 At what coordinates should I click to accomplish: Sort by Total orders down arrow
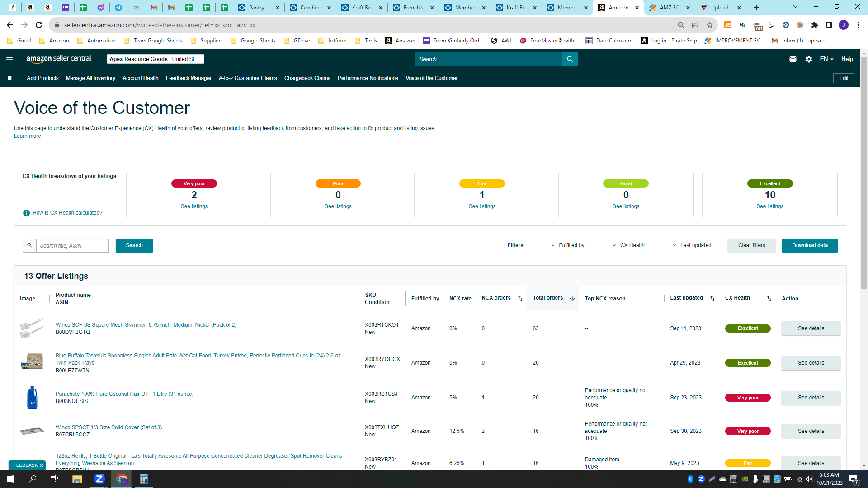pos(572,298)
